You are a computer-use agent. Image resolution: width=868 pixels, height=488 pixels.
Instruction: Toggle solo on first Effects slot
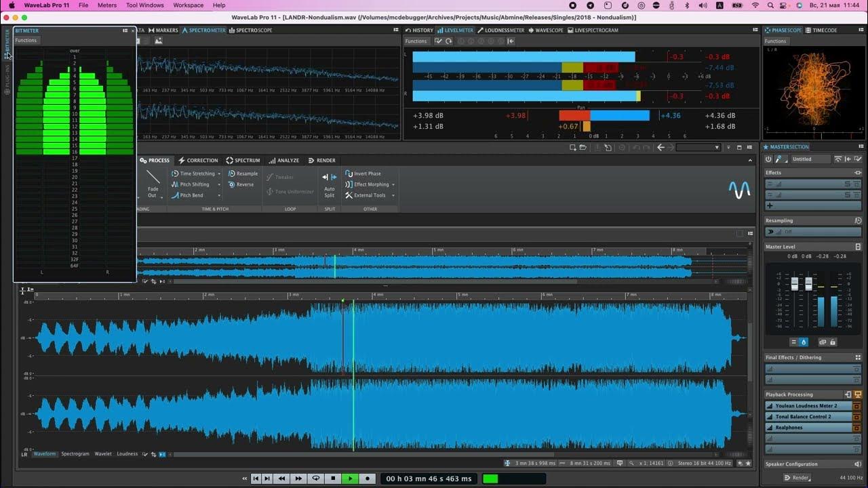848,184
